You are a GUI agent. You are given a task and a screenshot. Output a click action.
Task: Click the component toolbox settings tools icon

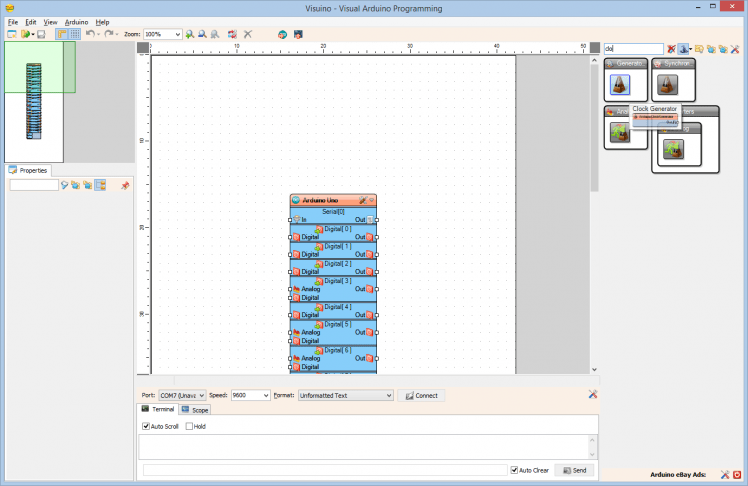(735, 49)
